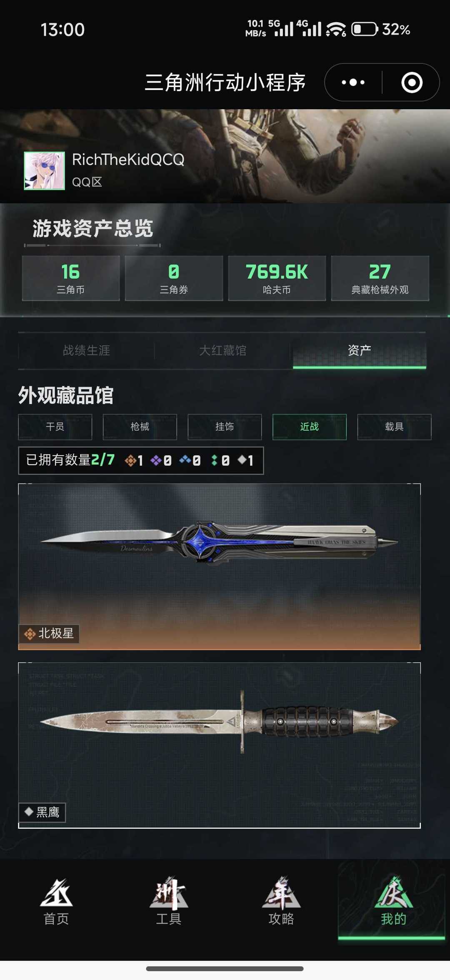Click the orange rarity icon count

(x=134, y=461)
